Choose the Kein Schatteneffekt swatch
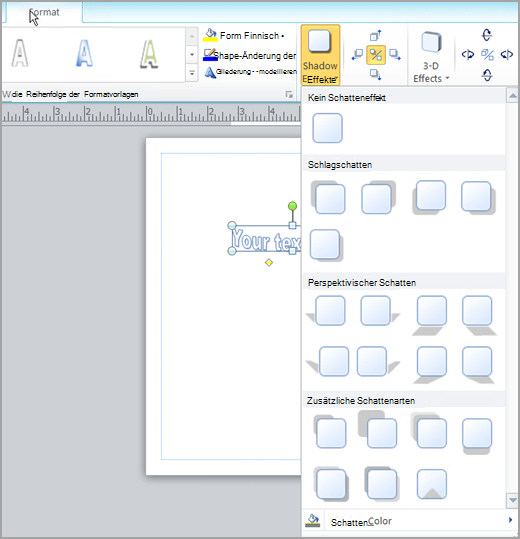 click(327, 128)
